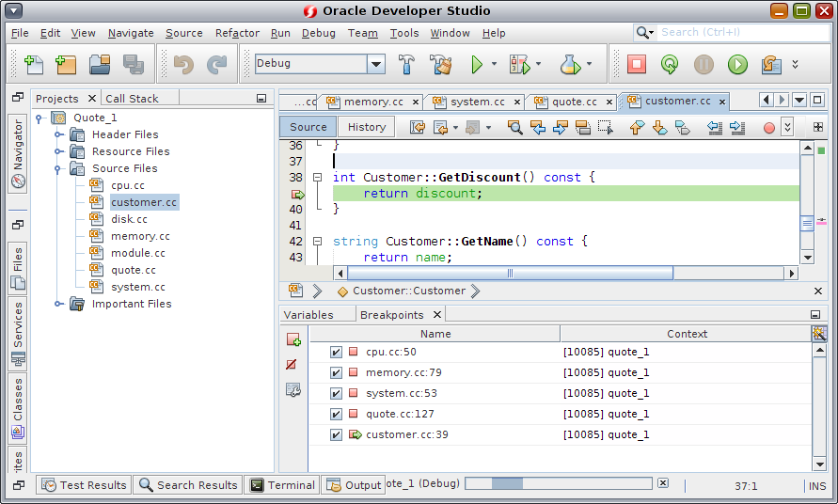Click the editor vertical scrollbar thumb

pyautogui.click(x=807, y=224)
